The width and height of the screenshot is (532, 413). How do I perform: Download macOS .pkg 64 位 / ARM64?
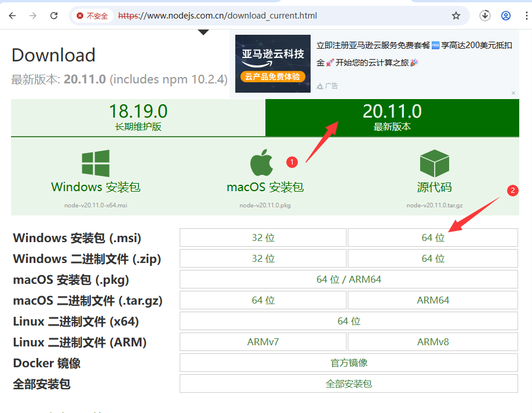click(x=349, y=279)
